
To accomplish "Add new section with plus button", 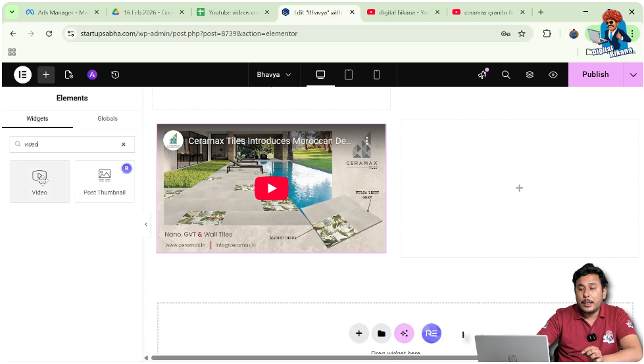I will coord(359,333).
